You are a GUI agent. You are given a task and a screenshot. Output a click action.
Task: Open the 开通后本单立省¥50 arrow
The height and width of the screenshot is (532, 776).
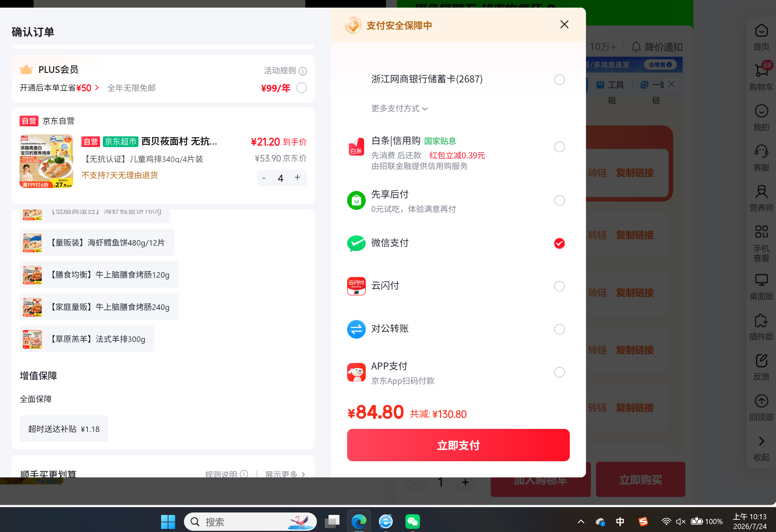coord(97,88)
